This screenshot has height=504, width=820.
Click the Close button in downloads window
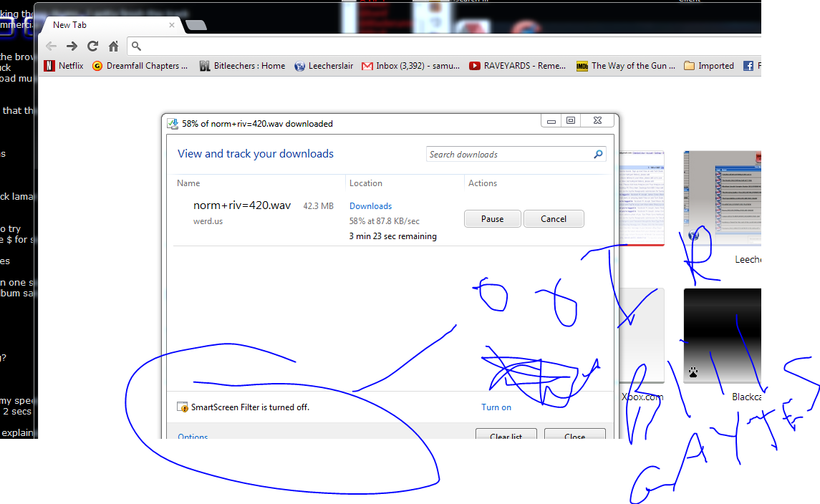(575, 434)
